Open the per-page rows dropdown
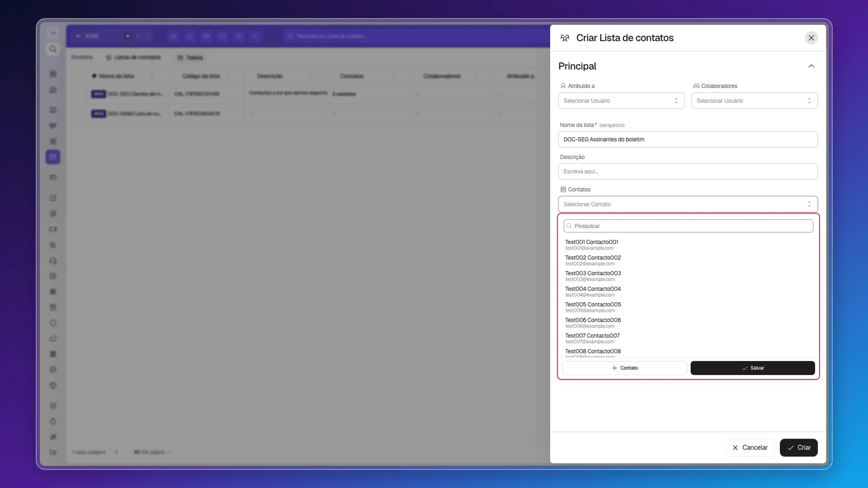This screenshot has height=488, width=868. [152, 452]
